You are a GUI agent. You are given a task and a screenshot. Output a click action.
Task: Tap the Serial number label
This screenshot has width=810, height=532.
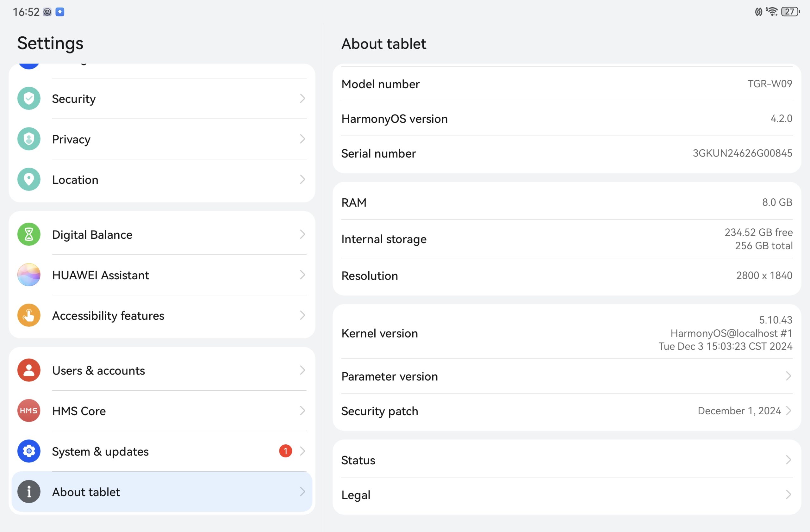(x=378, y=153)
